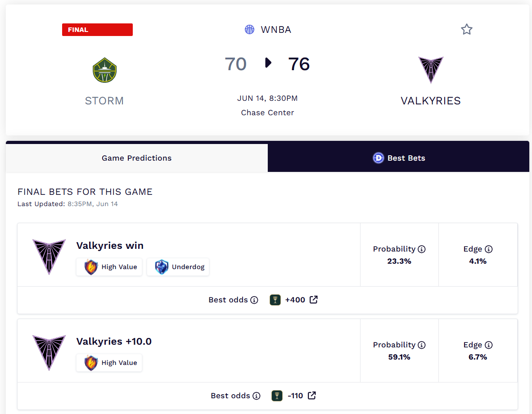The image size is (532, 414).
Task: Click the Valkyries logo in the game header
Action: click(x=431, y=70)
